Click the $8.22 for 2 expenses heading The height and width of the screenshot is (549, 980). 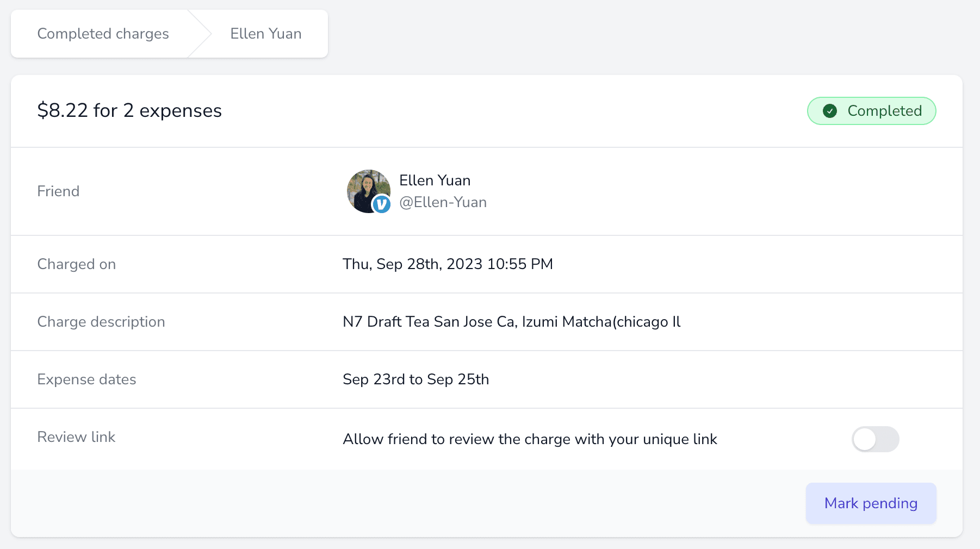point(129,111)
